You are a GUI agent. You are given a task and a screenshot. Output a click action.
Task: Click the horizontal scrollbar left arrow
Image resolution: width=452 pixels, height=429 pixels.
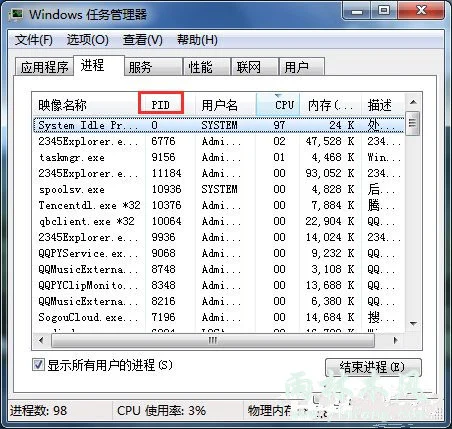41,340
